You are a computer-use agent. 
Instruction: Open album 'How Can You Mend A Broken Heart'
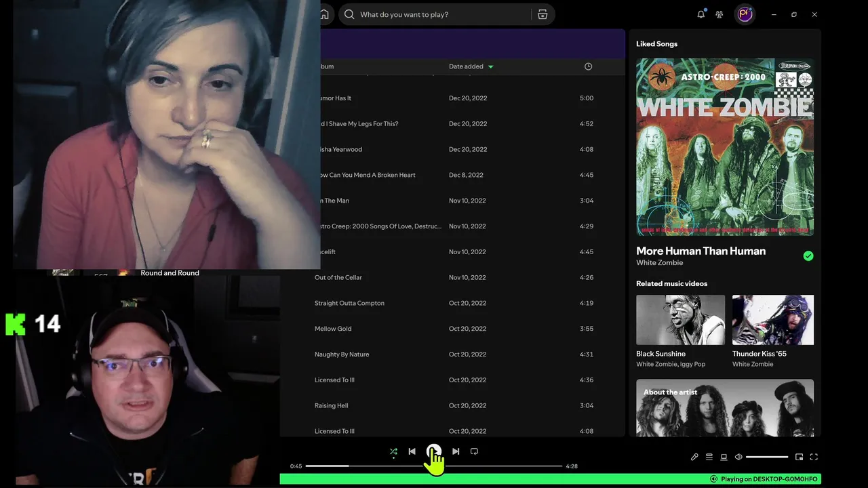[x=368, y=175]
